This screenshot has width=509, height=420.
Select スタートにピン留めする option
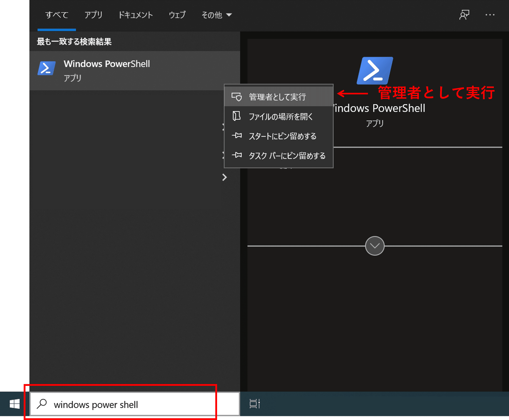pyautogui.click(x=282, y=136)
